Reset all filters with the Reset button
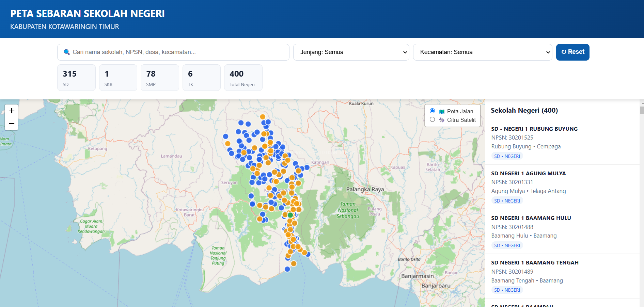 click(x=572, y=52)
